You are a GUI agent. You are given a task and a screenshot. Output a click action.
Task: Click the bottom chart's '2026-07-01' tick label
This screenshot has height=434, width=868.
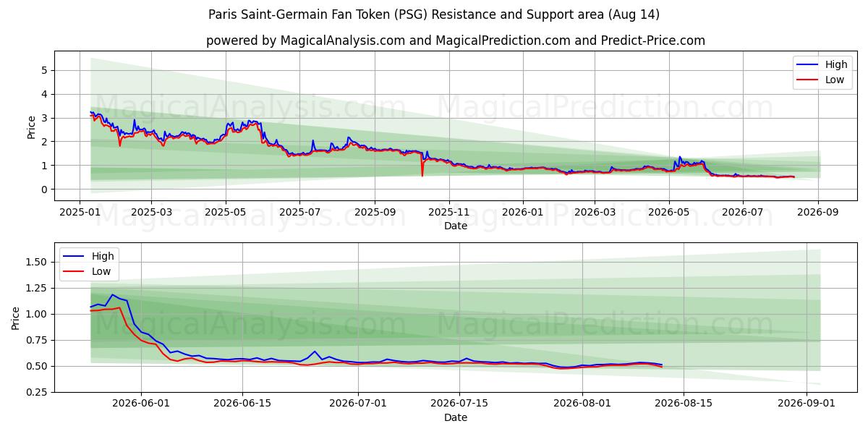(358, 404)
